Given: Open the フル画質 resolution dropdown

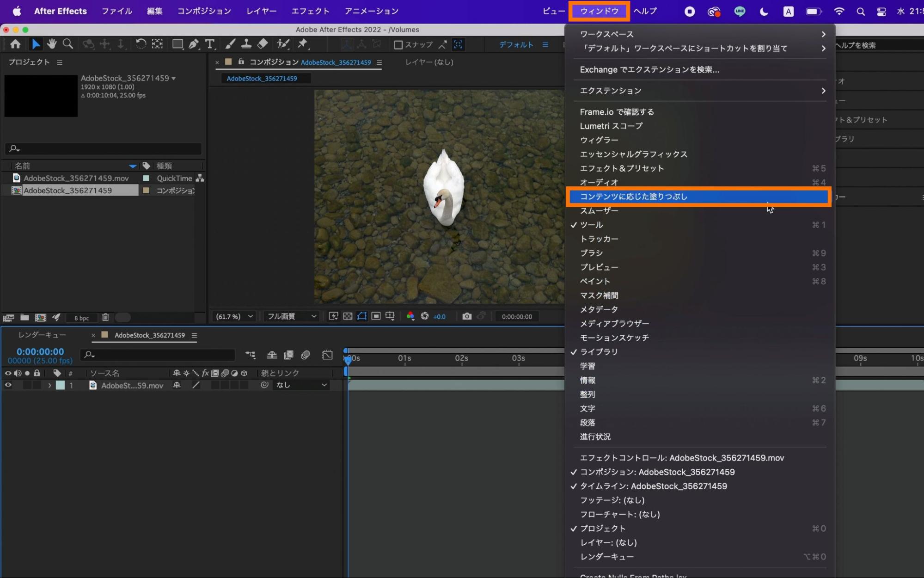Looking at the screenshot, I should [292, 316].
